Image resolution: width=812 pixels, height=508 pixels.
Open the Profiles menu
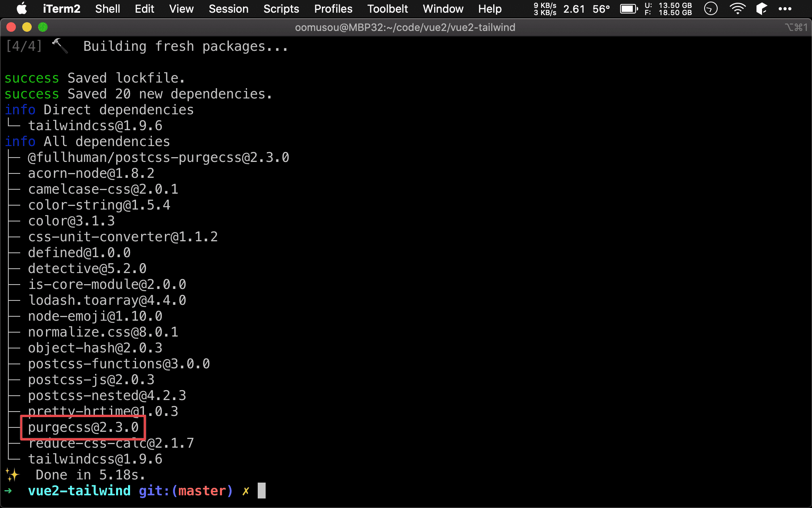tap(333, 9)
